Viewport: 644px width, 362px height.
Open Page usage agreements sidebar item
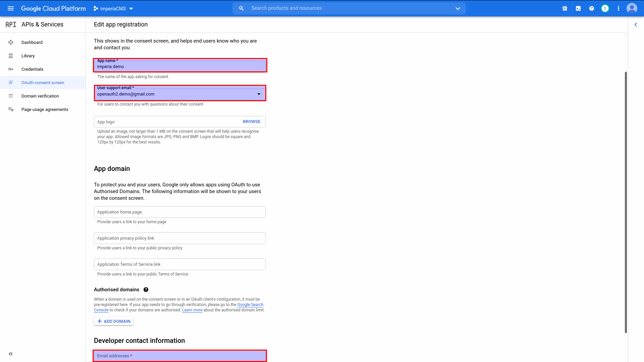pyautogui.click(x=43, y=109)
